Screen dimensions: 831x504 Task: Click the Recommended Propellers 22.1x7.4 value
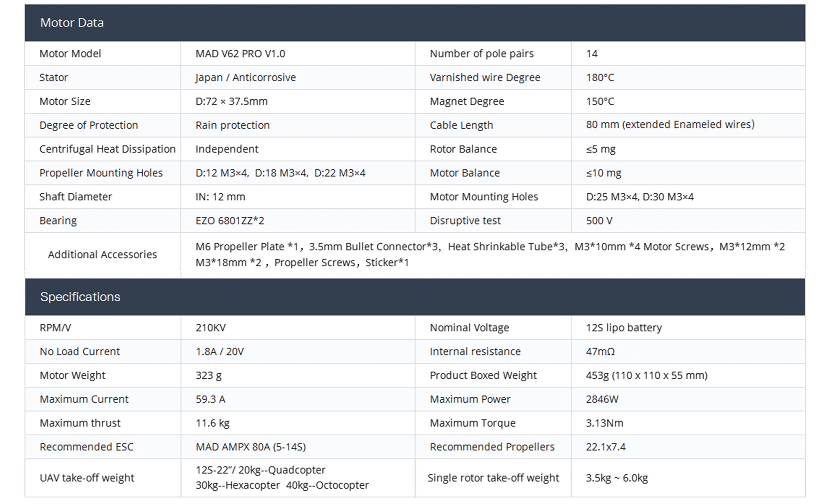[x=605, y=447]
